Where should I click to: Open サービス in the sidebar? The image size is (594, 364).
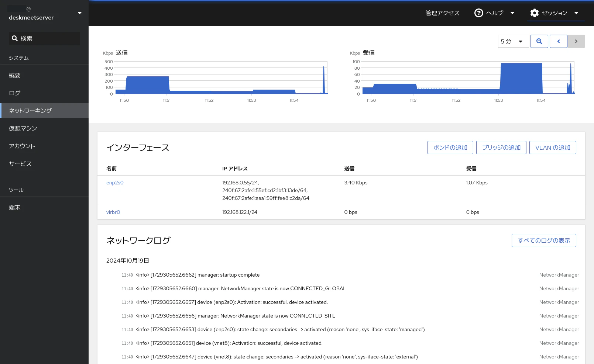44,164
